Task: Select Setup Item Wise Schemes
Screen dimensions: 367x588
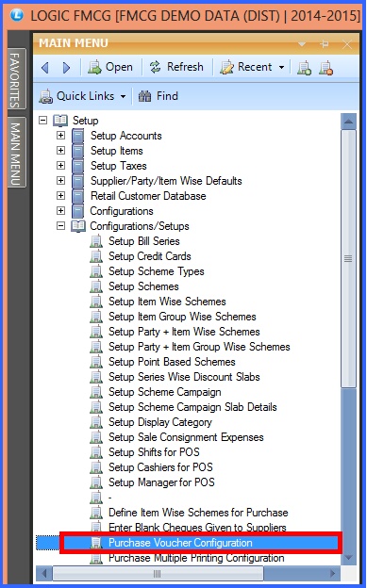Action: coord(167,302)
